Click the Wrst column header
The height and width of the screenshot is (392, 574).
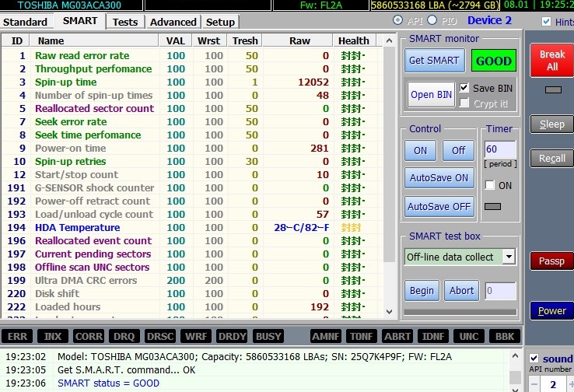(x=209, y=41)
